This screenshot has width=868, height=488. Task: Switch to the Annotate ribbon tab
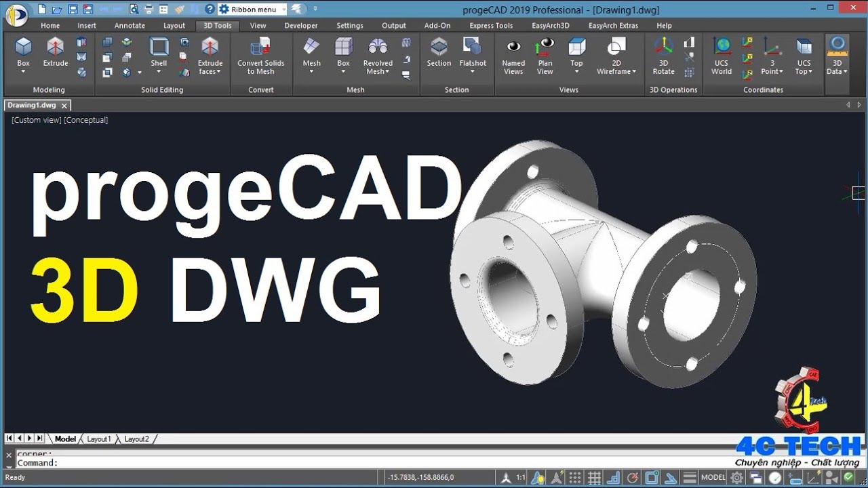[x=130, y=26]
